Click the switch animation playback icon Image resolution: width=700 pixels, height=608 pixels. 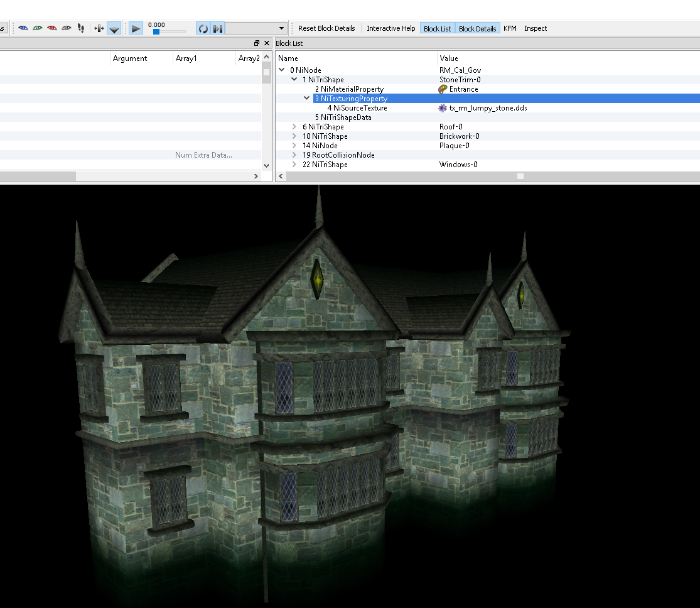(x=217, y=28)
